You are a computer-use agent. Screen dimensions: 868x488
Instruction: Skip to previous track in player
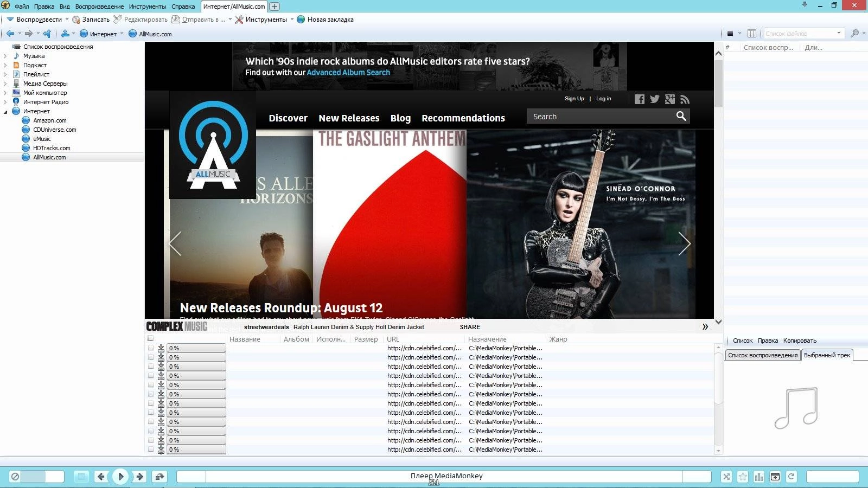click(x=101, y=477)
